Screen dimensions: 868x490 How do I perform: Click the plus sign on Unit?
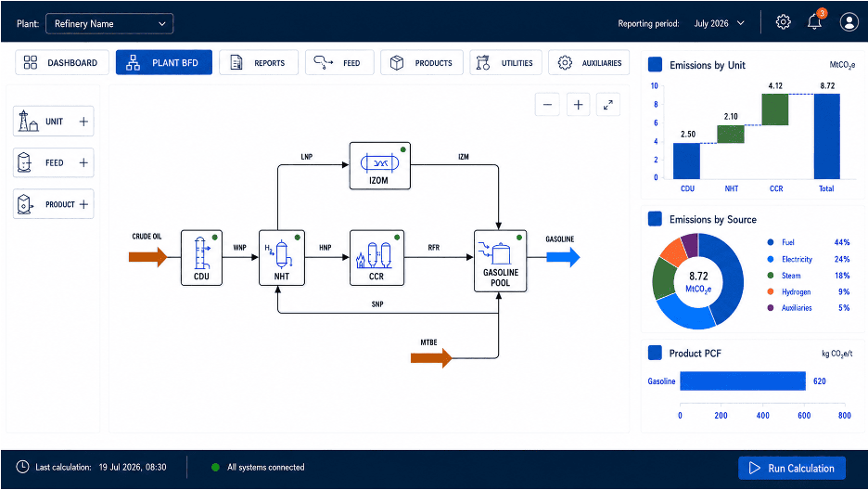83,122
